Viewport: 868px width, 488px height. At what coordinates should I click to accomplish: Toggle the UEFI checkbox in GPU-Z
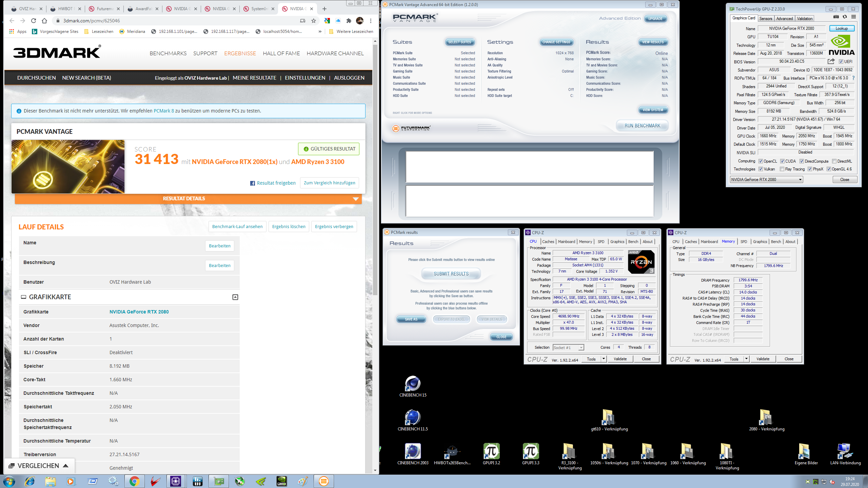point(841,61)
